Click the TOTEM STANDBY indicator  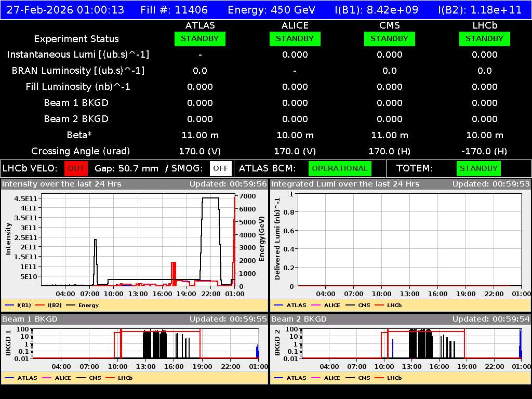click(477, 168)
